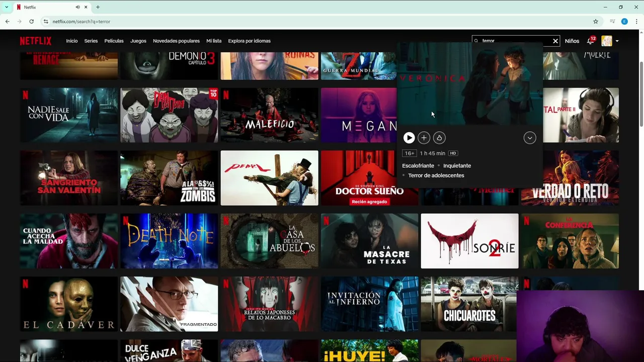Open Relatos japoneses de lo macabro
The height and width of the screenshot is (362, 644).
pos(270,304)
